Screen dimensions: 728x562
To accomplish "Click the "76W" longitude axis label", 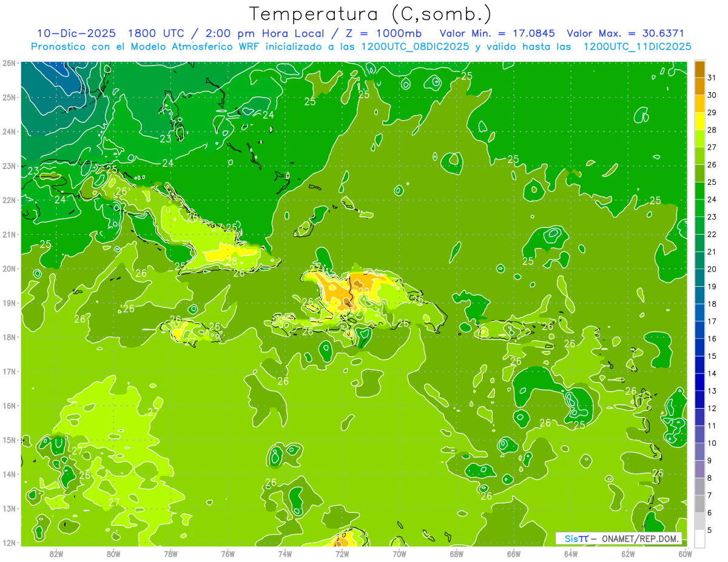I will 227,554.
